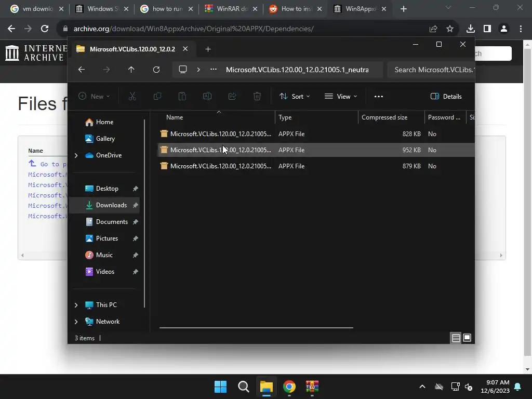This screenshot has height=399, width=532.
Task: Reload the archive.org page
Action: (45, 29)
